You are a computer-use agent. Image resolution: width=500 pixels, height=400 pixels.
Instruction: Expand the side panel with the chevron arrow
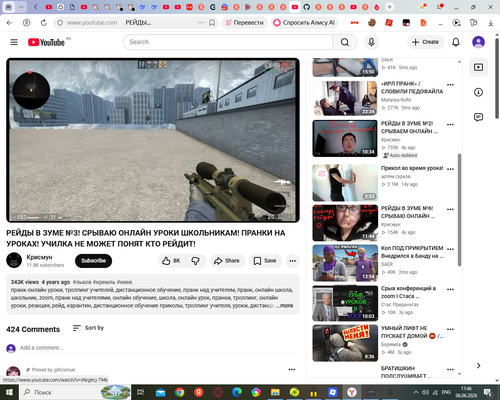tap(478, 366)
